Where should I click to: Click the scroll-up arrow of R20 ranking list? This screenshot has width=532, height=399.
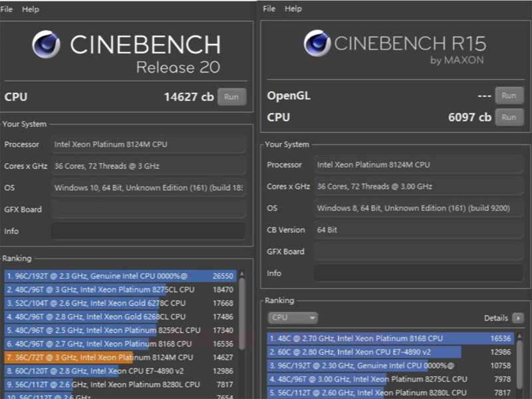[242, 273]
